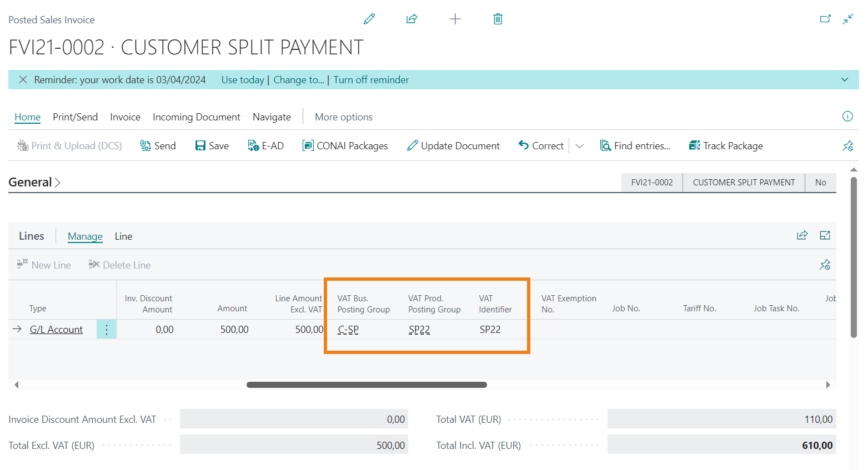Viewport: 868px width, 470px height.
Task: Show More options
Action: [x=344, y=117]
